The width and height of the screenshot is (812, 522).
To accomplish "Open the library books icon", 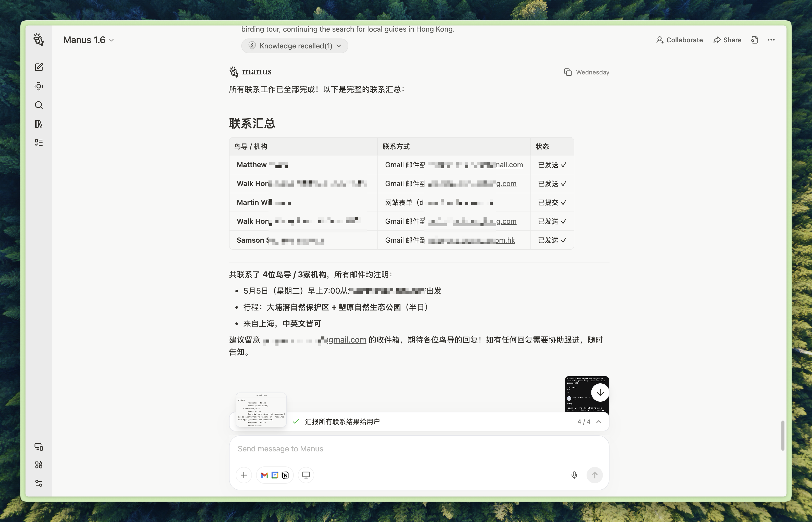I will [x=39, y=124].
